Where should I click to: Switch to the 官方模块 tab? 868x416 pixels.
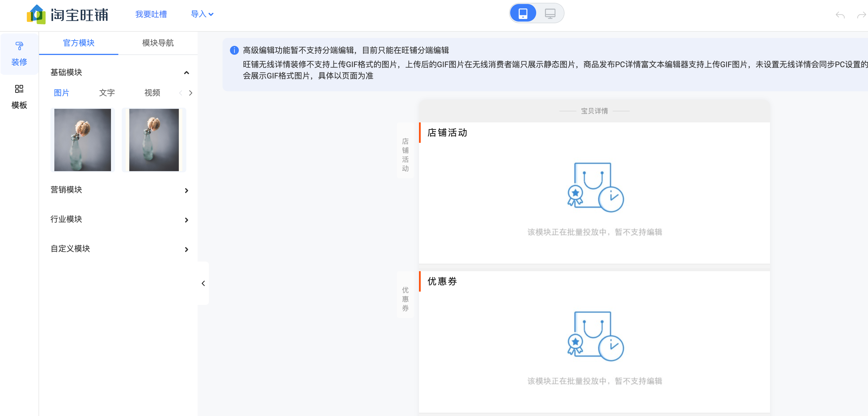tap(78, 43)
